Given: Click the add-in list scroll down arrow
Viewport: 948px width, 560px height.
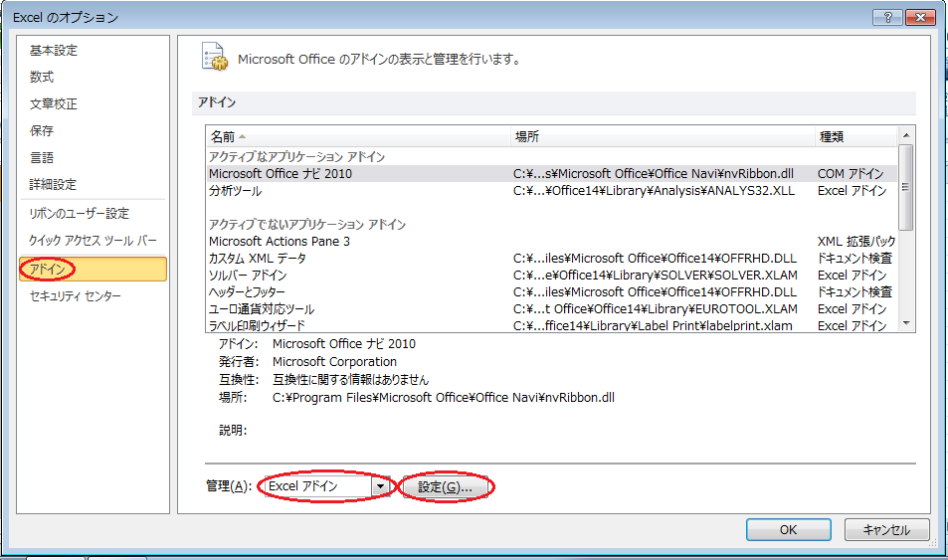Looking at the screenshot, I should click(905, 324).
